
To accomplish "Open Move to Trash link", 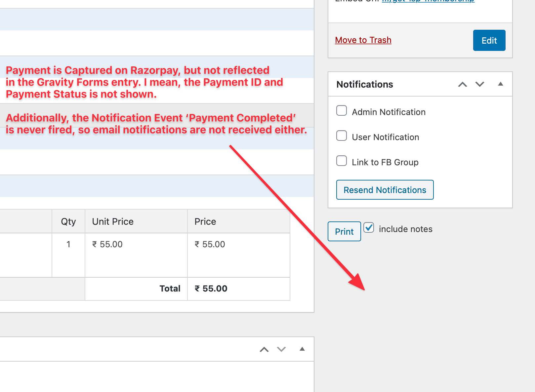I will pos(363,40).
